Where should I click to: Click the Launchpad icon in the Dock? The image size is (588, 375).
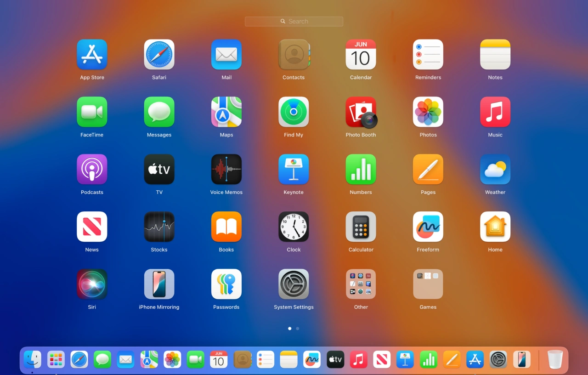click(56, 359)
